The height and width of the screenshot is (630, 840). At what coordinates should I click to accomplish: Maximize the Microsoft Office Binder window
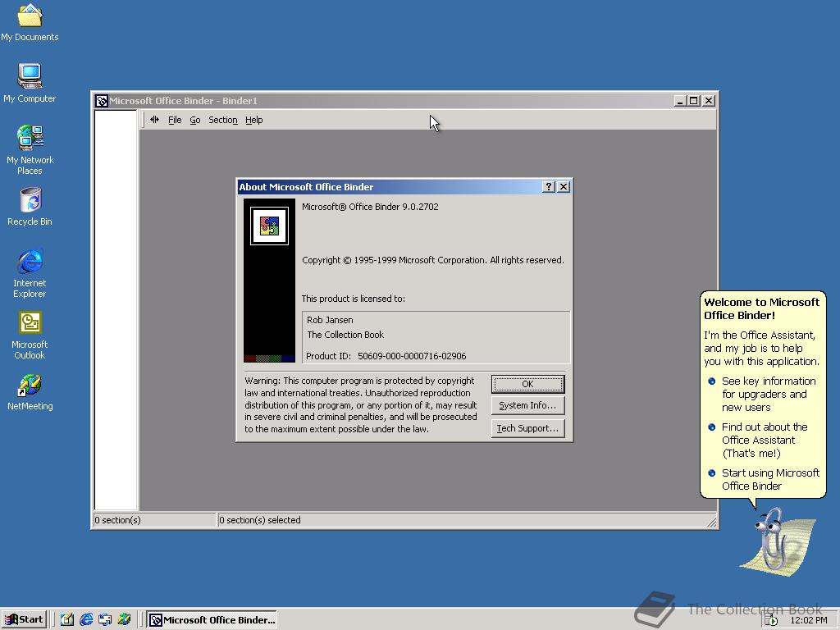coord(694,101)
